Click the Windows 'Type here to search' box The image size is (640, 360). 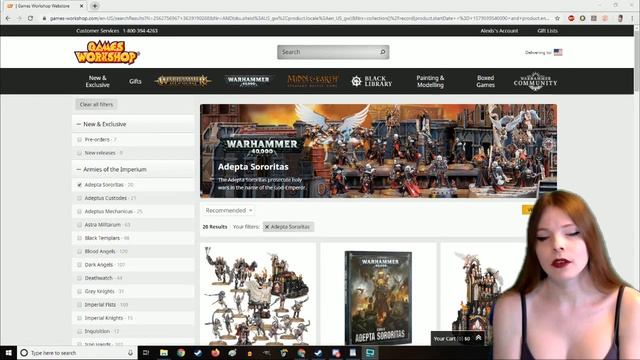pyautogui.click(x=76, y=353)
